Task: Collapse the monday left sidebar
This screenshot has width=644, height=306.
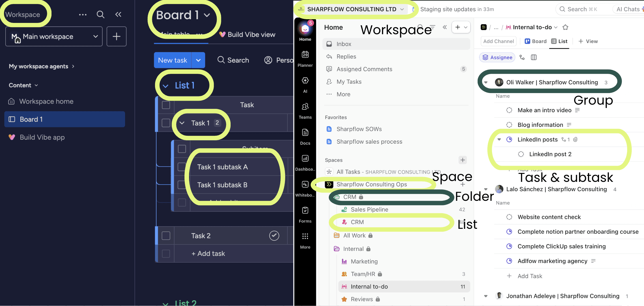Action: [118, 14]
